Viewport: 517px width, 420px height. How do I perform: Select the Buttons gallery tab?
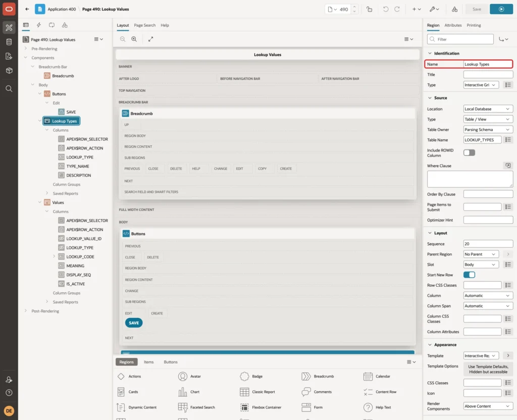pos(171,362)
